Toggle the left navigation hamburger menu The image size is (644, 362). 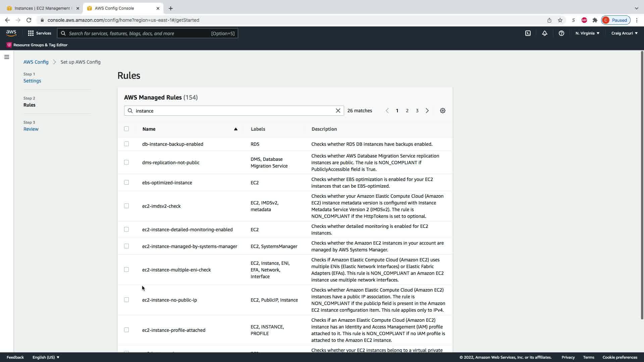[x=7, y=57]
